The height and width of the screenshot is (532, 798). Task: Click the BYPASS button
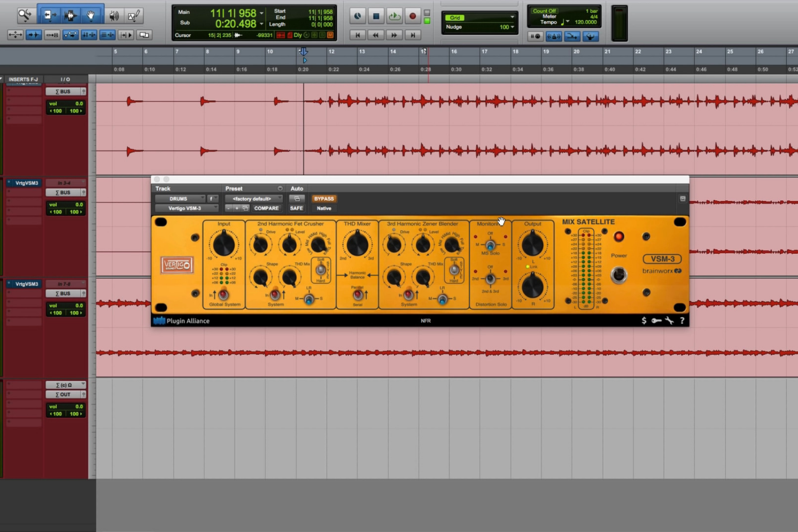[324, 199]
